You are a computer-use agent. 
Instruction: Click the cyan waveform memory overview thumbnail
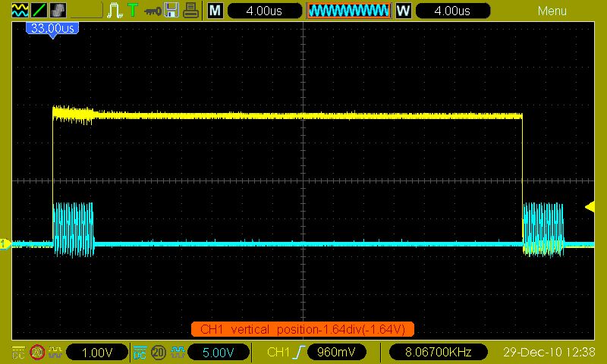(x=349, y=11)
